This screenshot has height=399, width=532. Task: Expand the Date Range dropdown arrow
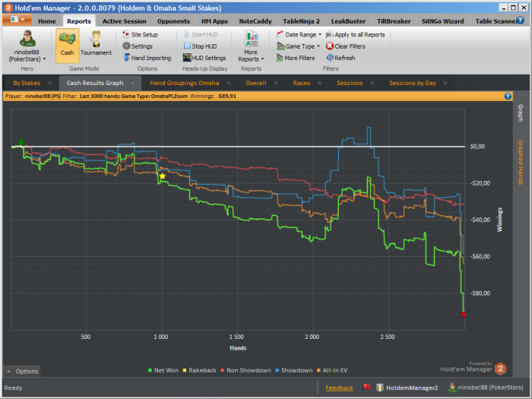point(320,34)
